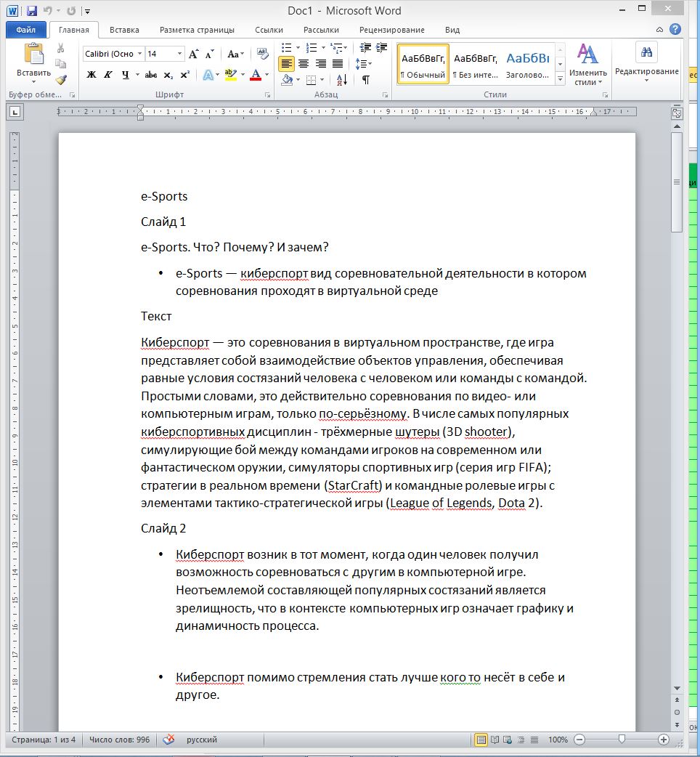This screenshot has width=700, height=757.
Task: Switch to Ссылки tab
Action: point(269,30)
